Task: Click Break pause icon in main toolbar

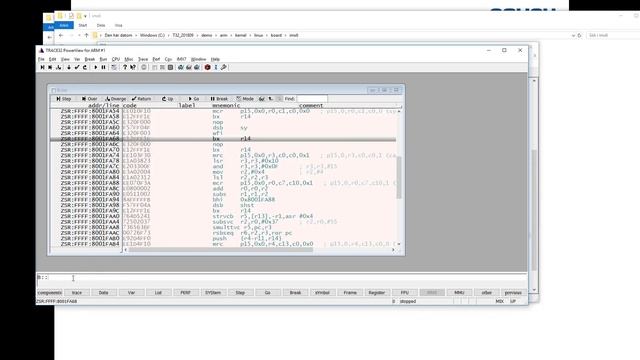Action: click(104, 67)
